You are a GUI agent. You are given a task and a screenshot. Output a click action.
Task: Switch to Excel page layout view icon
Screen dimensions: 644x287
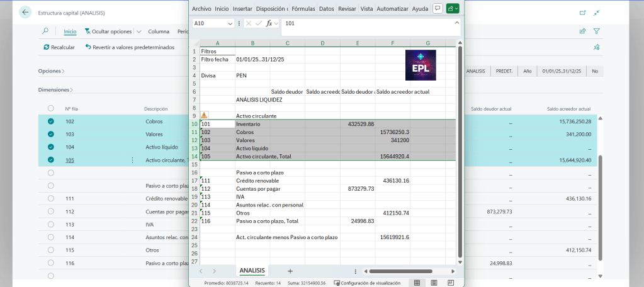[x=434, y=283]
